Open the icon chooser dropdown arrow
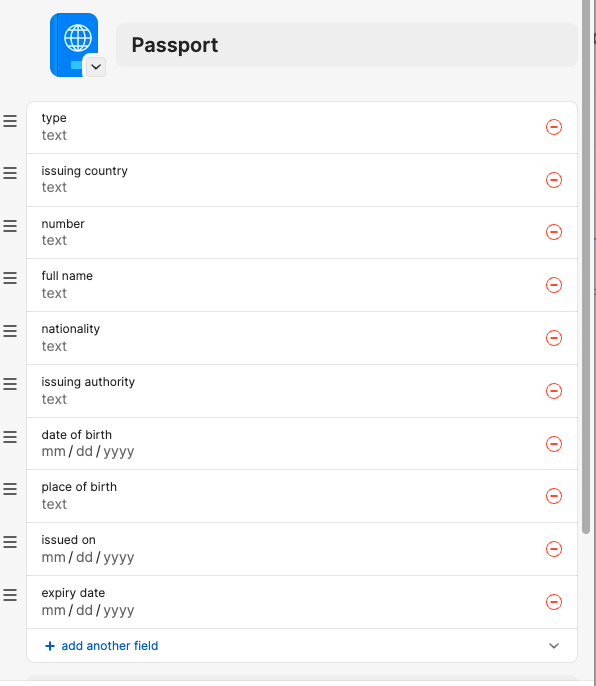The width and height of the screenshot is (596, 686). [96, 67]
